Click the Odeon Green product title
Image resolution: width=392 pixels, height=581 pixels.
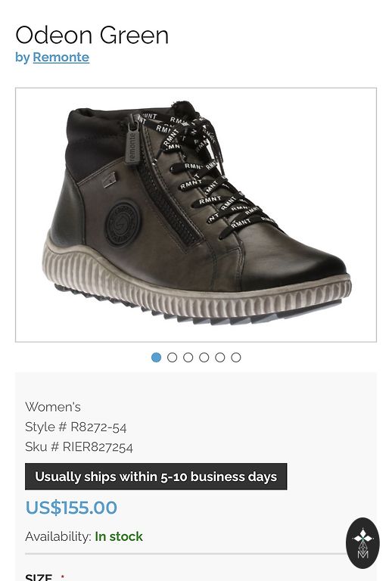(x=92, y=36)
